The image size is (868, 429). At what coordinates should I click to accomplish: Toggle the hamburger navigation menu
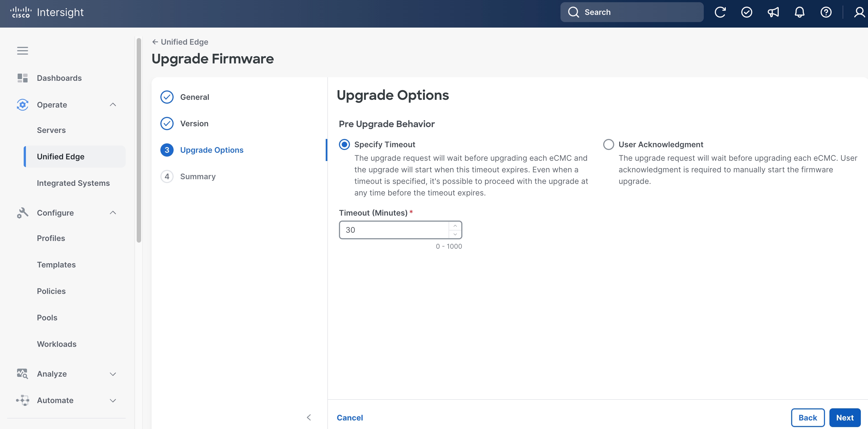coord(23,50)
